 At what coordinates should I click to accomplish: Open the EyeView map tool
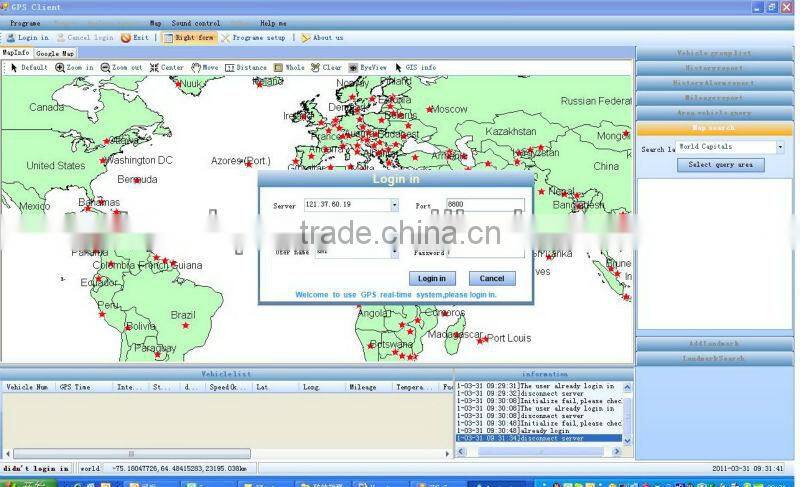click(367, 67)
